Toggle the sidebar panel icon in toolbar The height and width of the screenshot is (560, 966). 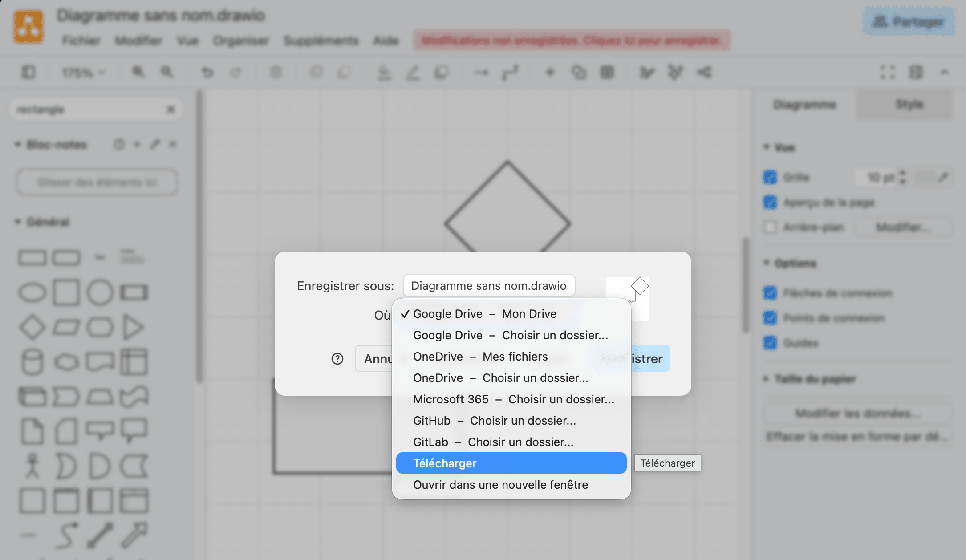pos(28,72)
